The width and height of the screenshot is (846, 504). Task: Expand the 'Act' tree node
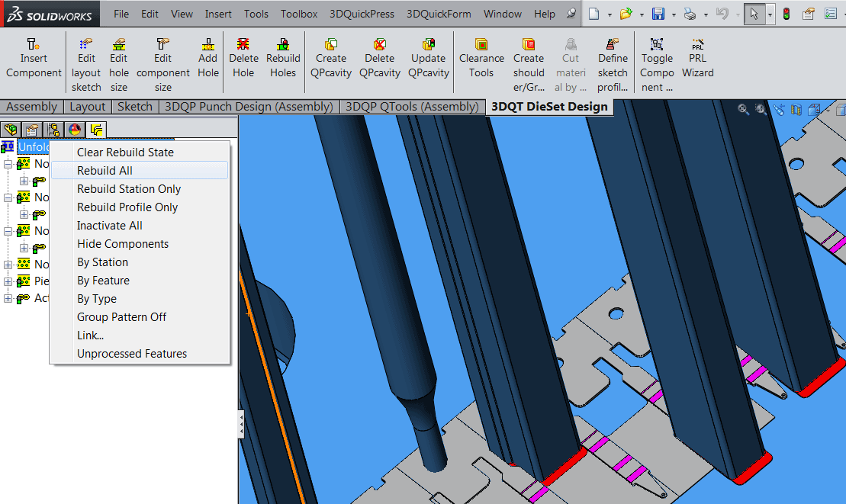8,298
